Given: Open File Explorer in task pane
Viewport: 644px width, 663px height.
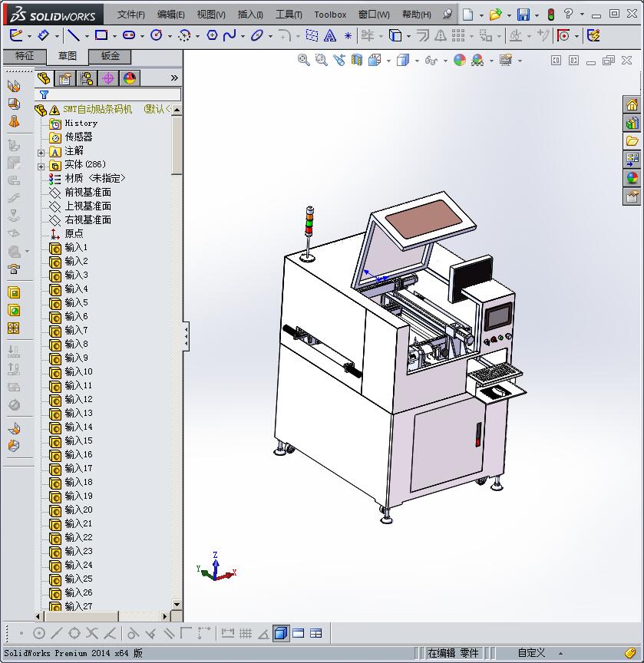Looking at the screenshot, I should (632, 141).
